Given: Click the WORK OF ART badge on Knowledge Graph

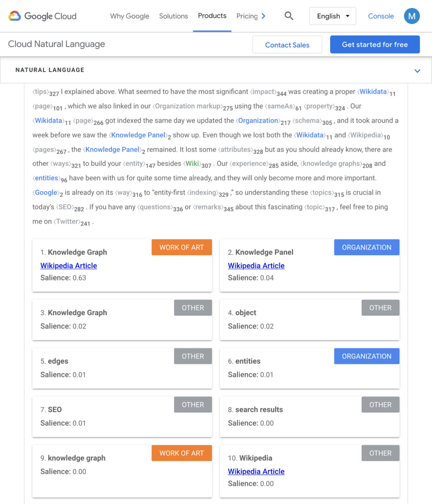Looking at the screenshot, I should coord(181,247).
